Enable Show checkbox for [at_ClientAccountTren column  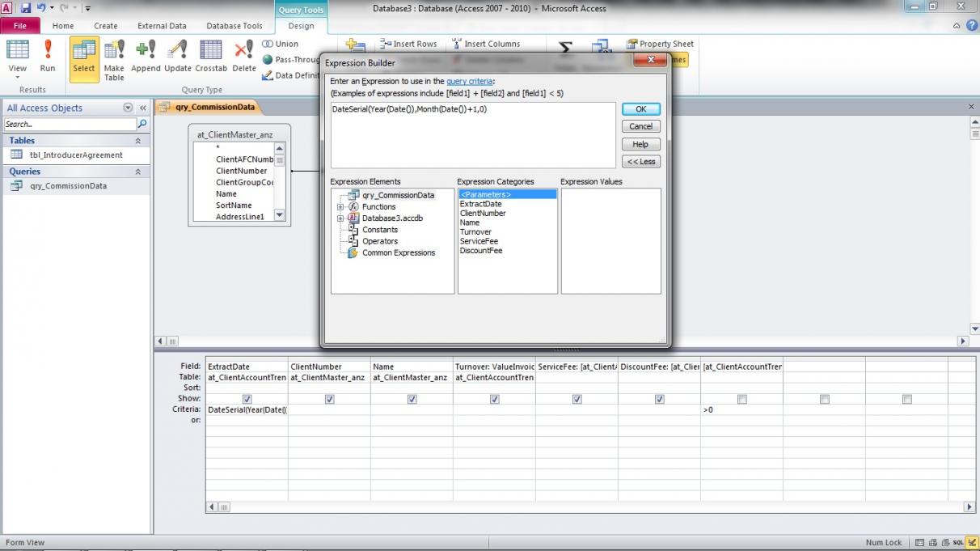tap(742, 399)
